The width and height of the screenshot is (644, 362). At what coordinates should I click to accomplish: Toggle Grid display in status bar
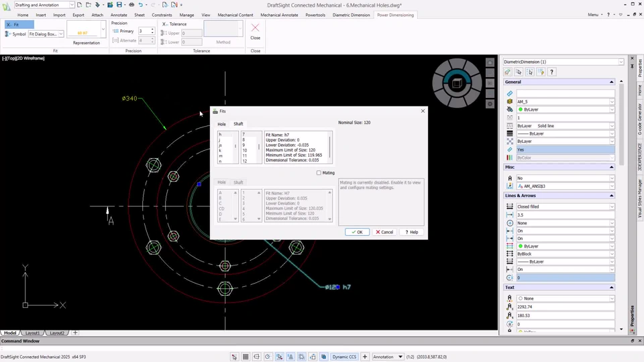[246, 357]
